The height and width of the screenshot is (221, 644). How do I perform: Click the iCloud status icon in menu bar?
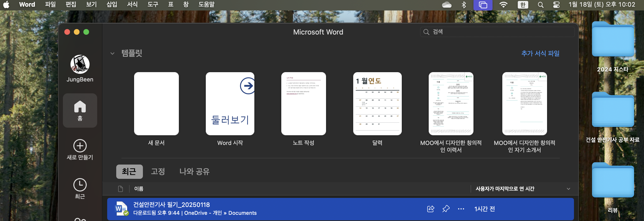tap(447, 5)
